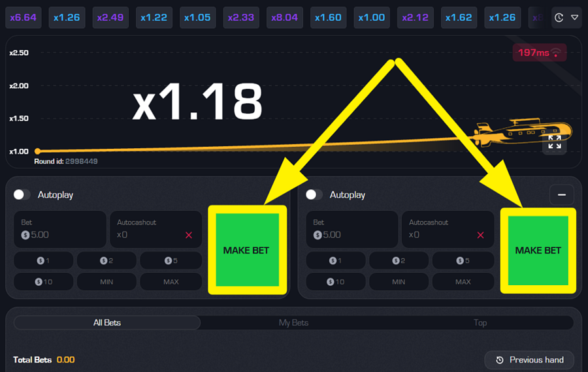Clear right panel Autocashout with red X

click(x=480, y=235)
